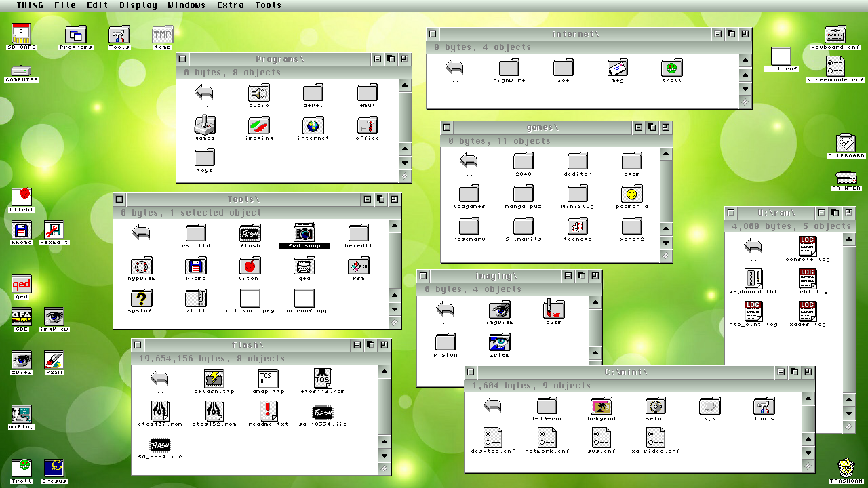Open the File menu

(x=65, y=5)
